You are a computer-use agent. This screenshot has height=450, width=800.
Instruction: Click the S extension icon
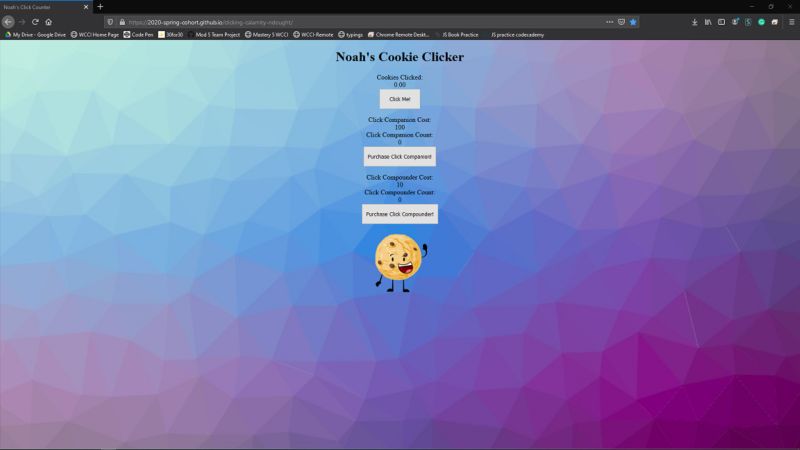point(748,22)
